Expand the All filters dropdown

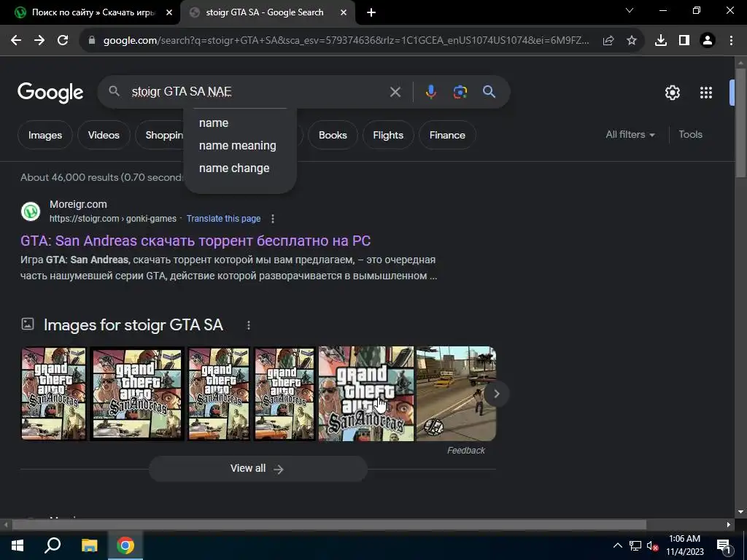(x=630, y=135)
